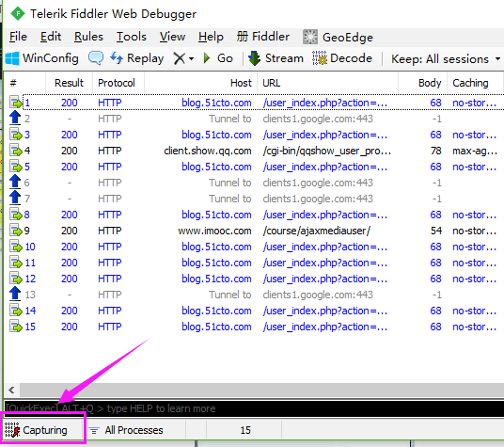Screen dimensions: 504x447
Task: Toggle the Stream download arrow icon
Action: pos(254,58)
